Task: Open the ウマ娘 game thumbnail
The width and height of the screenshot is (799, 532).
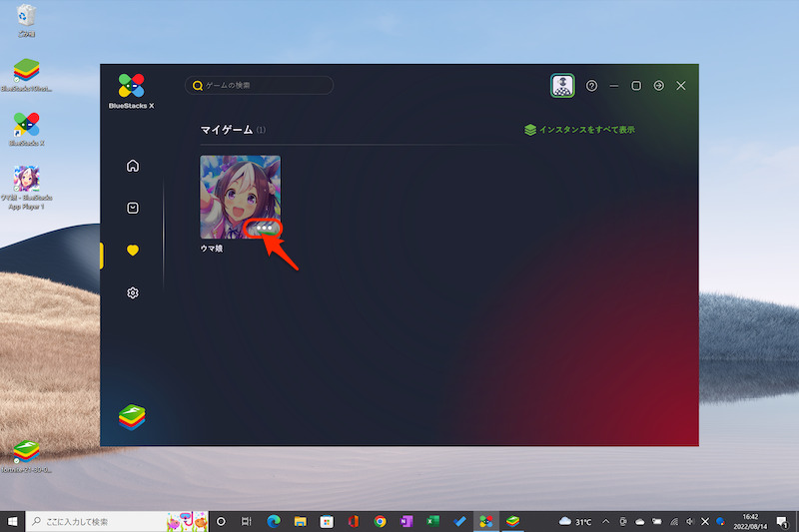Action: 240,190
